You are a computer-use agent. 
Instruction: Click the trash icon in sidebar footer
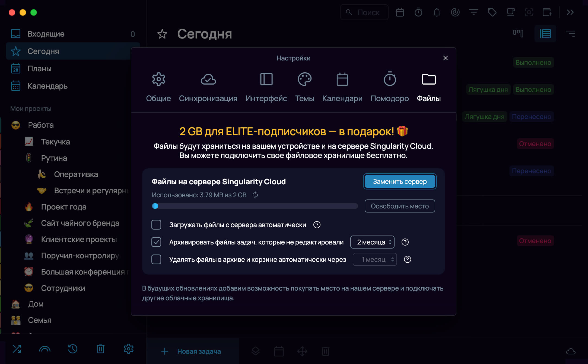pyautogui.click(x=101, y=349)
